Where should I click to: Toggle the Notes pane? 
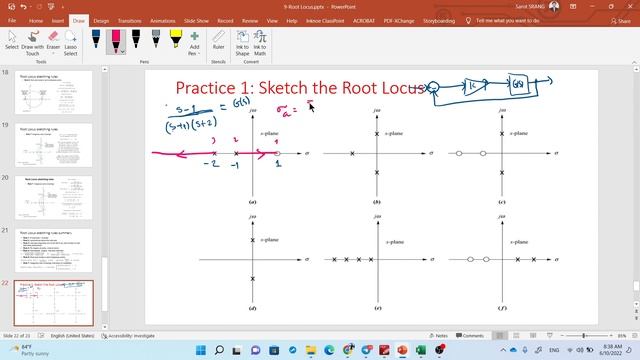coord(438,336)
